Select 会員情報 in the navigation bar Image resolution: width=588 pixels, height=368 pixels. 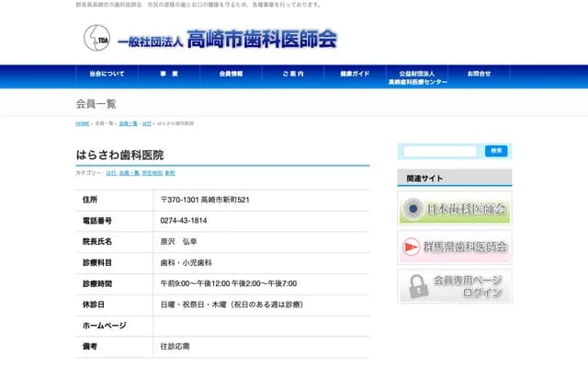[x=231, y=74]
